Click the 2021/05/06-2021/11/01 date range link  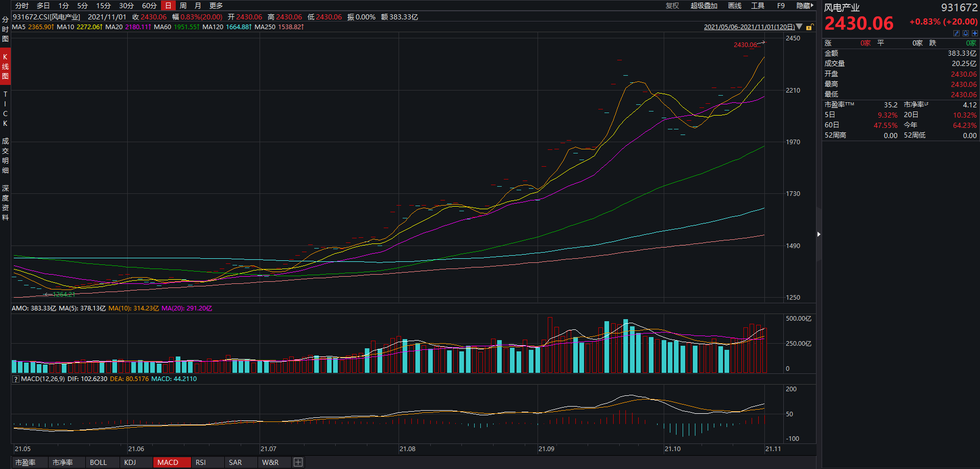(x=749, y=27)
